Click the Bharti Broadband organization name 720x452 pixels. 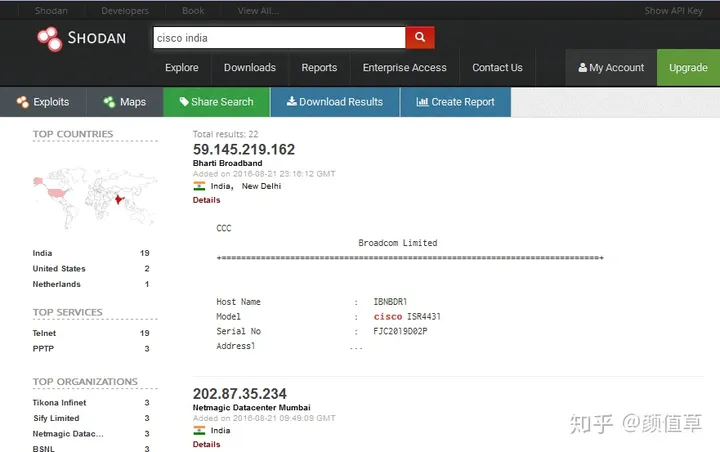(x=228, y=163)
